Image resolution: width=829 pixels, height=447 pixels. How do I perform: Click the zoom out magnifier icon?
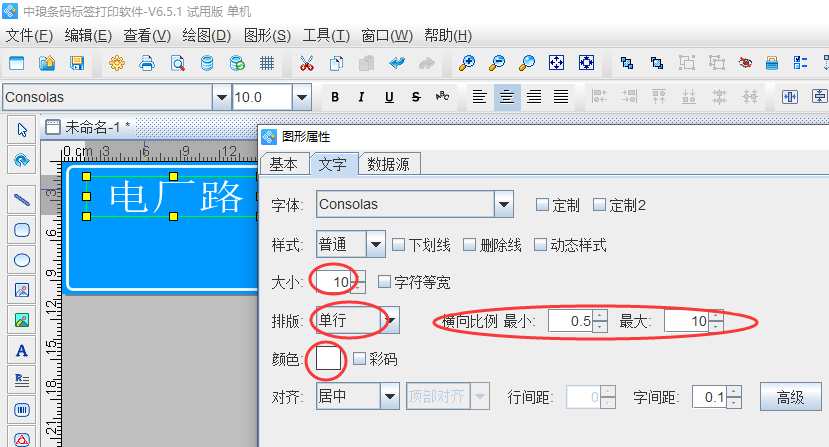(496, 63)
